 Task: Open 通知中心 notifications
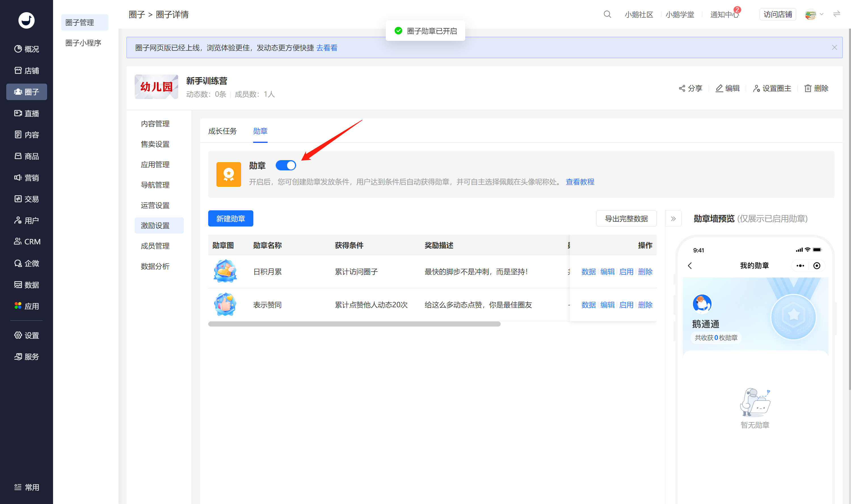724,15
